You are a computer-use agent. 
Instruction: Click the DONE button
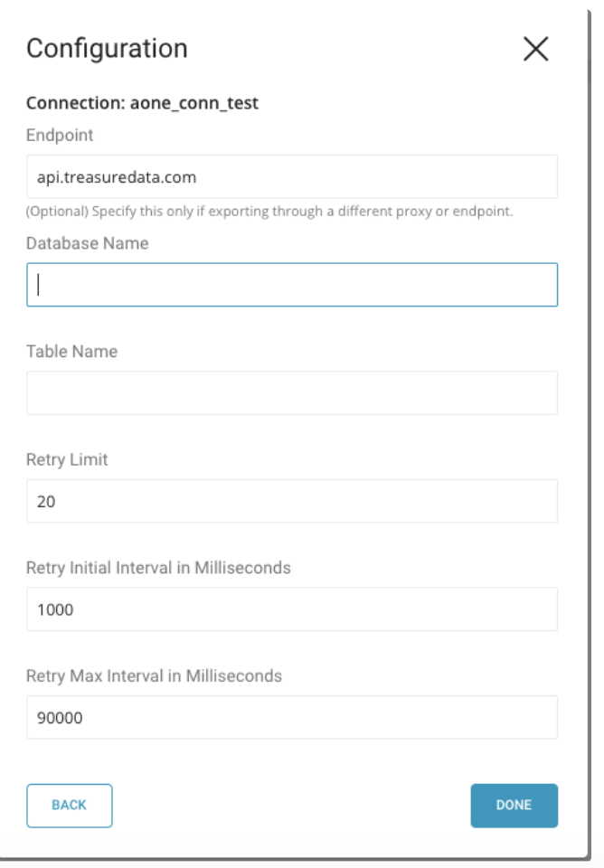pos(514,806)
